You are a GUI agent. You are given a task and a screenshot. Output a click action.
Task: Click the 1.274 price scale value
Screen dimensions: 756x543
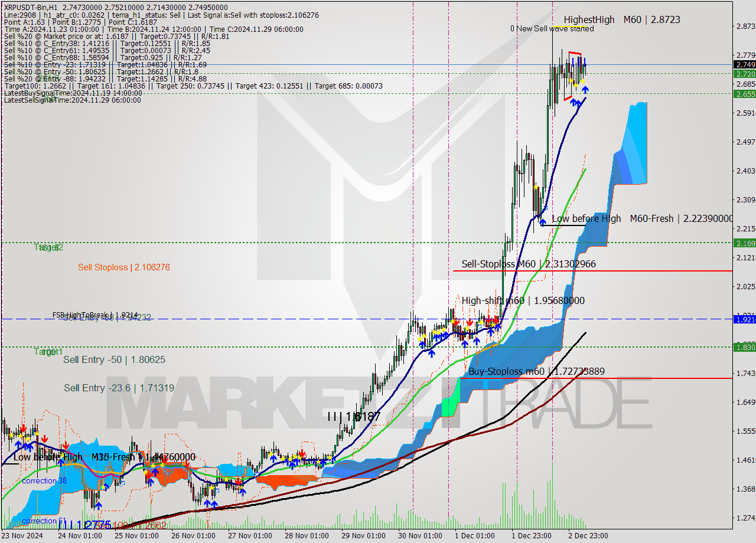[745, 518]
